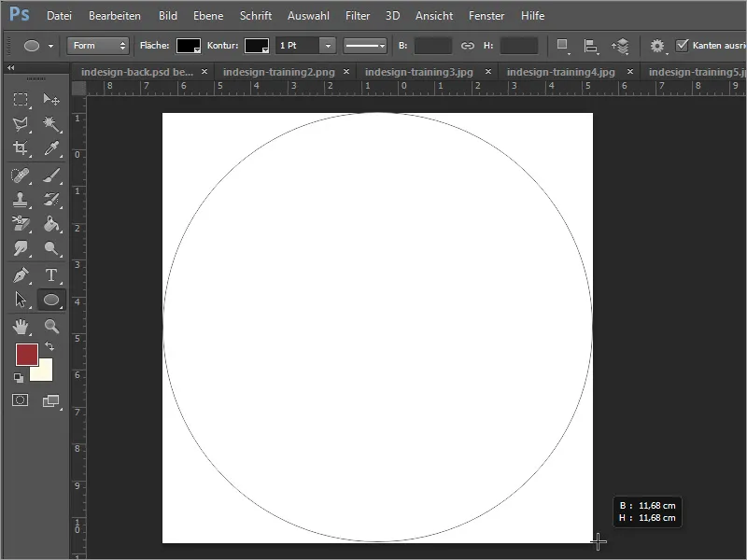Close the indesign-training2.png tab
The width and height of the screenshot is (747, 560).
tap(346, 72)
